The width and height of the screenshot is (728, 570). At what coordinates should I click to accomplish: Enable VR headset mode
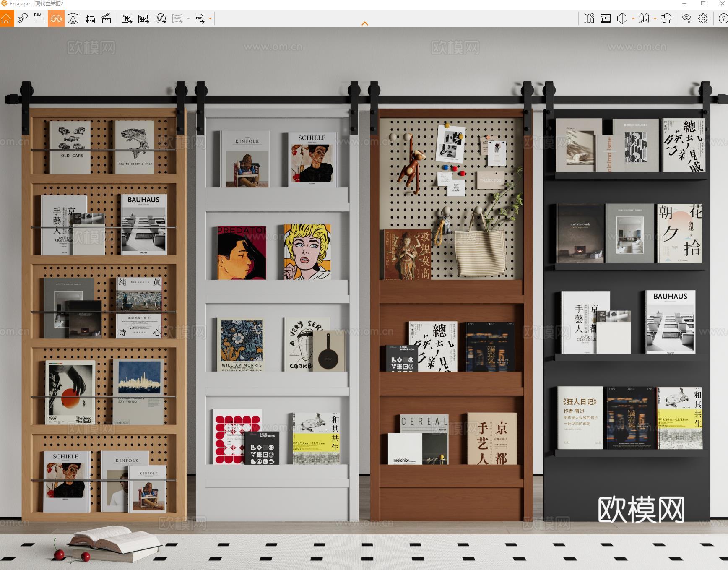(x=666, y=18)
